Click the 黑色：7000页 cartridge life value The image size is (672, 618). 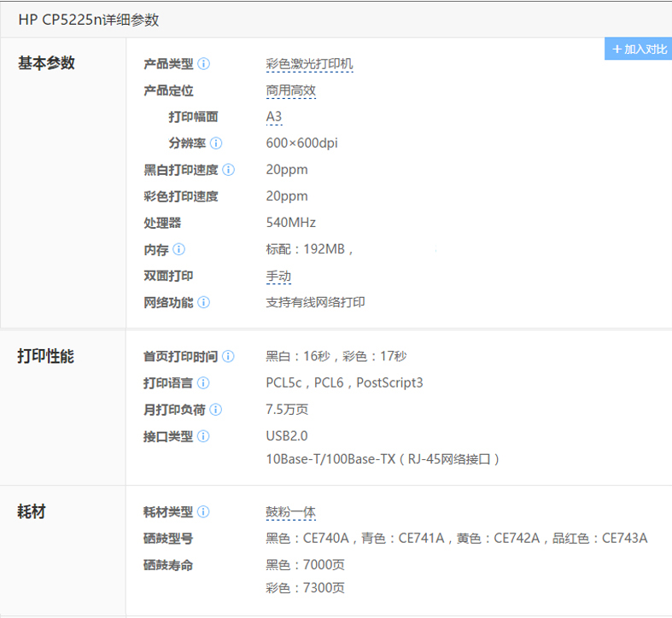click(305, 565)
